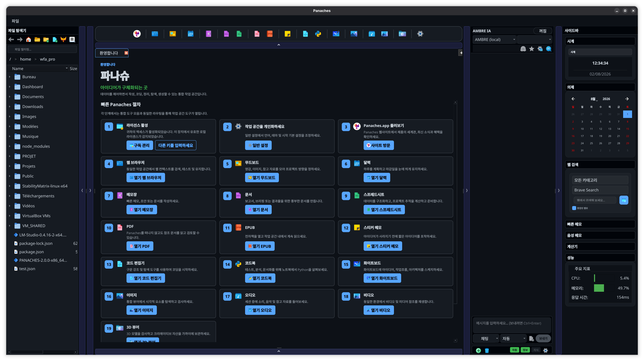Open the 3D viewer icon in top toolbar
The width and height of the screenshot is (644, 361).
(x=402, y=34)
